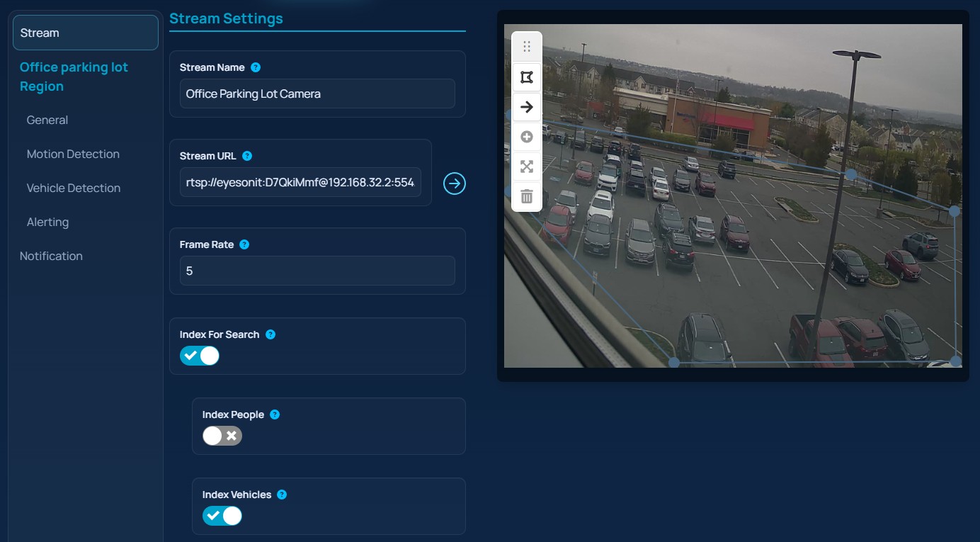
Task: Submit the Stream URL with the arrow button
Action: [454, 184]
